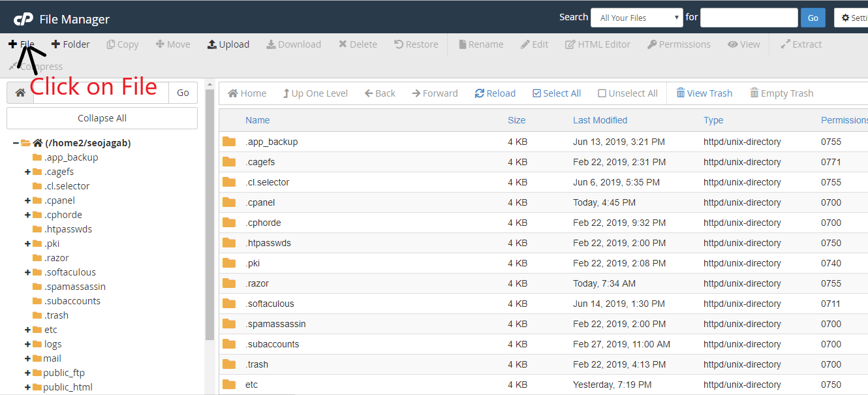Select the .subaccounts row name

click(272, 344)
